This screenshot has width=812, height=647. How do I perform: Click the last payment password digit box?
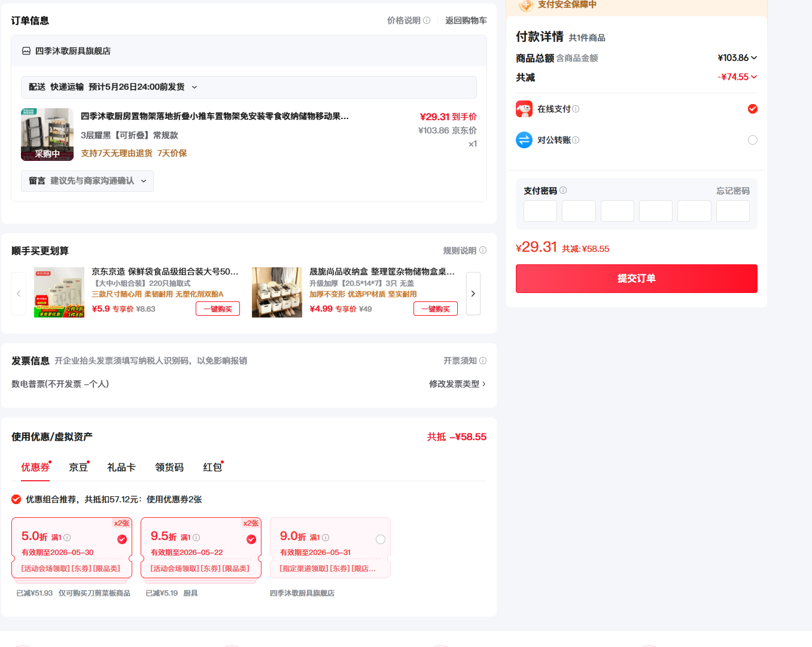coord(733,211)
